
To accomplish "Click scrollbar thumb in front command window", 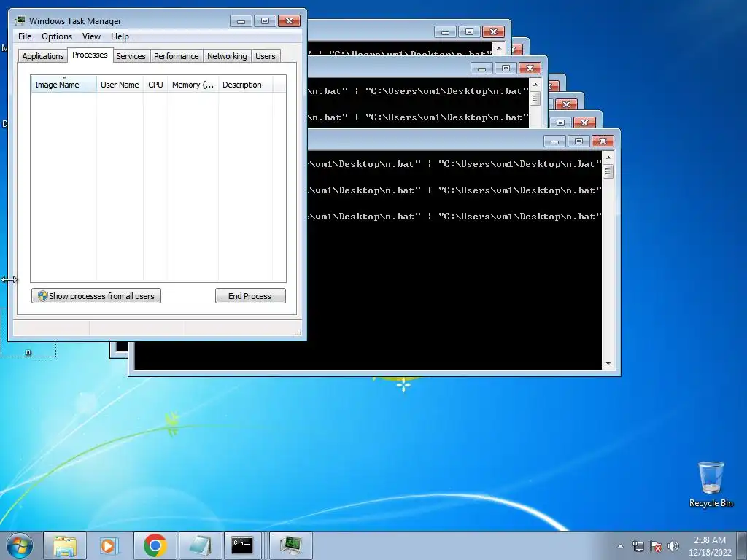I will [x=608, y=171].
